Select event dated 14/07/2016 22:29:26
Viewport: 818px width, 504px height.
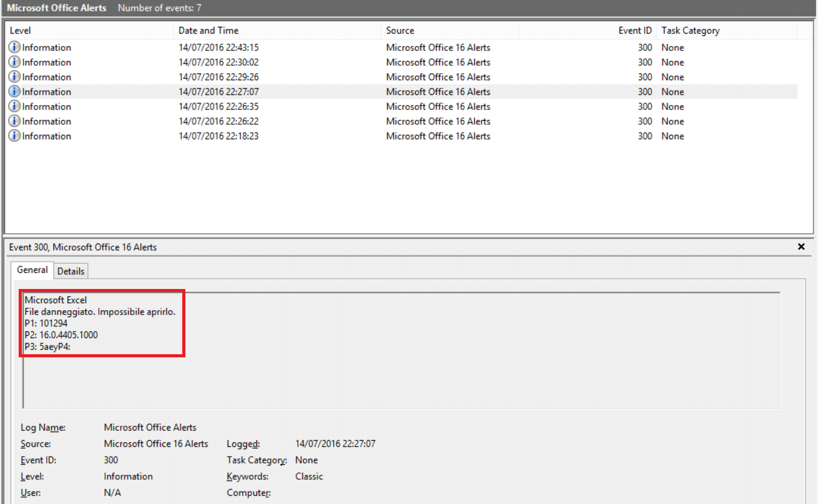[401, 77]
